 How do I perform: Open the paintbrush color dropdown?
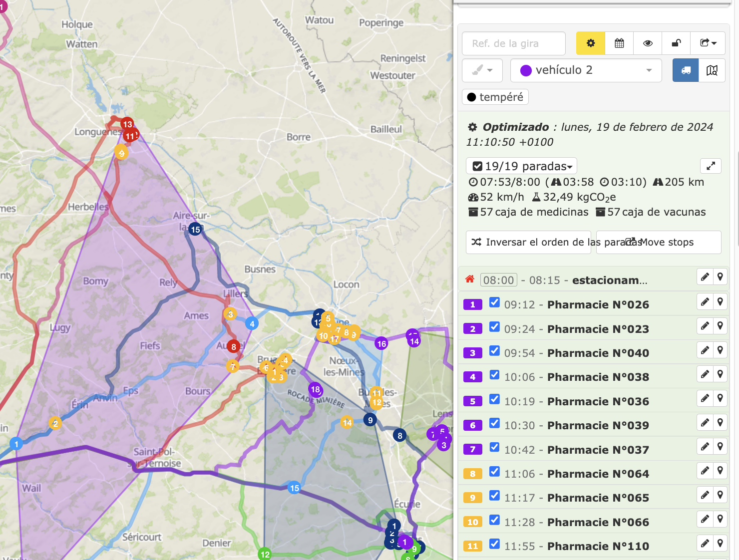[x=482, y=70]
